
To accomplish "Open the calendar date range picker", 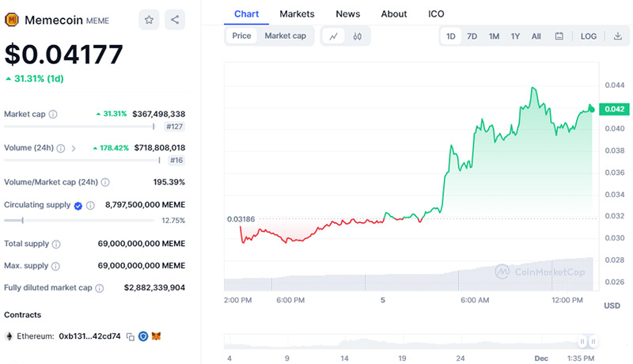I will tap(559, 36).
